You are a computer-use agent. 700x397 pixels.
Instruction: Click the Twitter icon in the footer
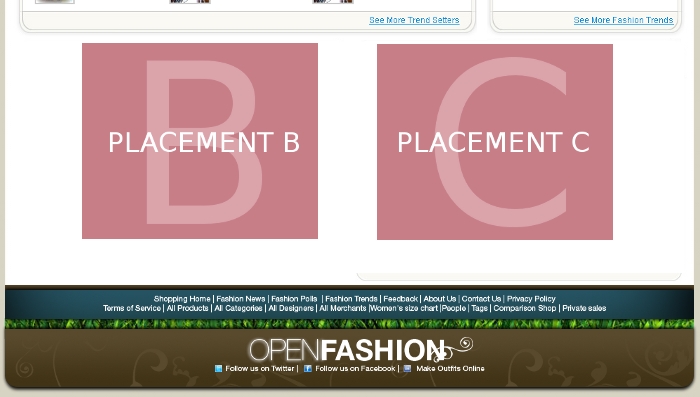click(218, 368)
